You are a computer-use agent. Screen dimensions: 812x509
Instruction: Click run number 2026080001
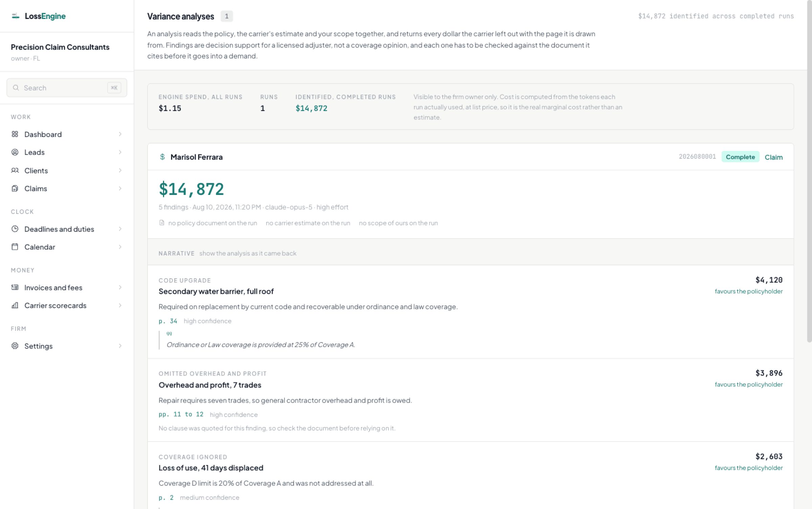pyautogui.click(x=697, y=157)
